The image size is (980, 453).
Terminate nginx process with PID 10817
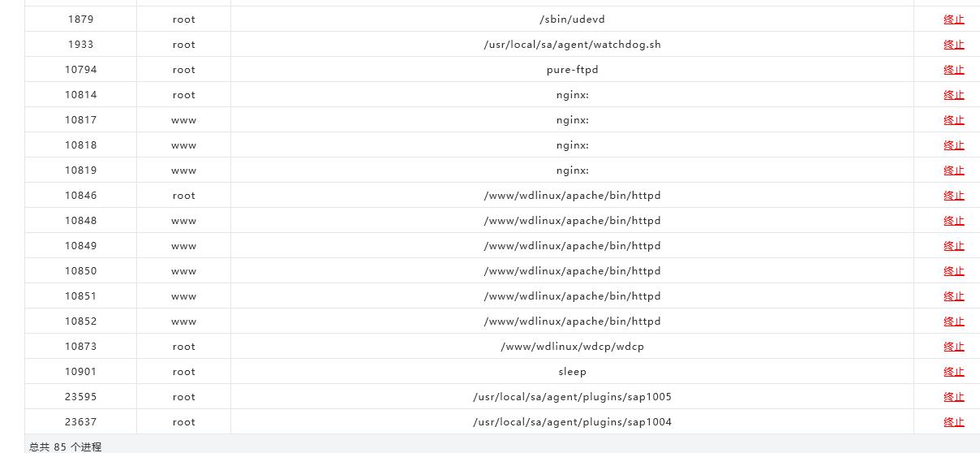click(x=954, y=120)
